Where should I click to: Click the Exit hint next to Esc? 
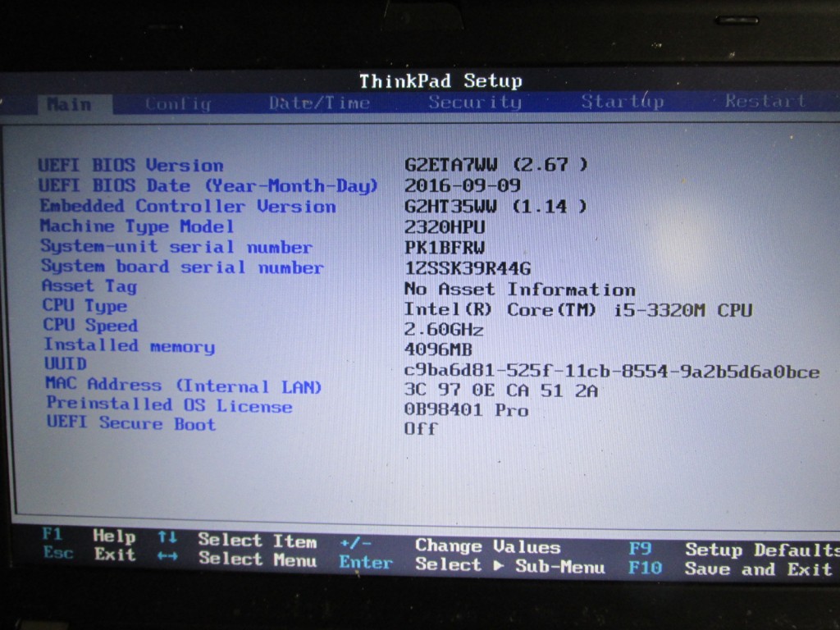point(115,554)
